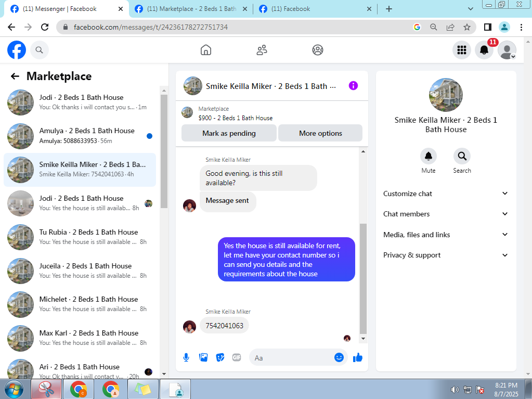Open the emoji picker smiley
Image resolution: width=532 pixels, height=399 pixels.
[x=339, y=357]
